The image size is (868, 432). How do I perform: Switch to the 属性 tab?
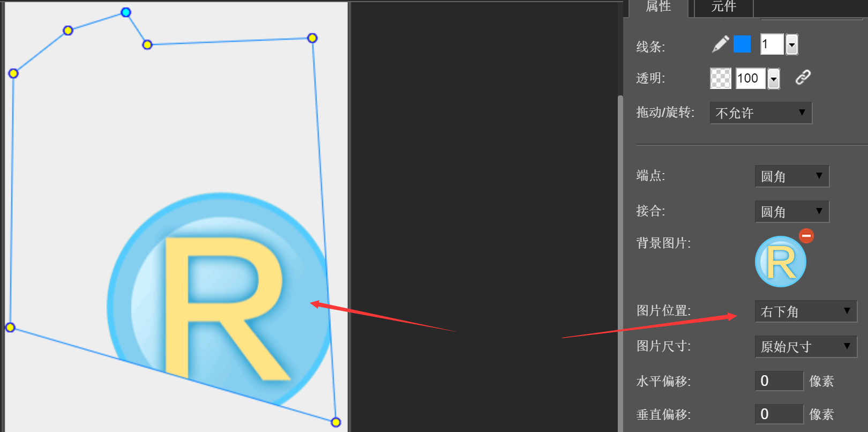(x=659, y=7)
